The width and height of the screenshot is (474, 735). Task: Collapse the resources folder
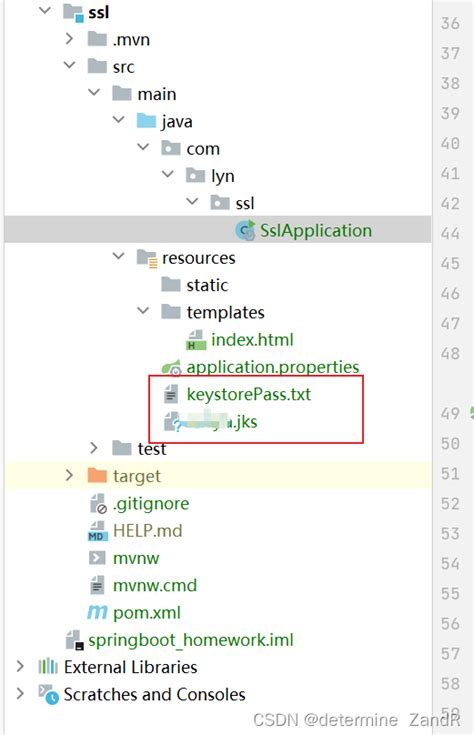pos(119,256)
